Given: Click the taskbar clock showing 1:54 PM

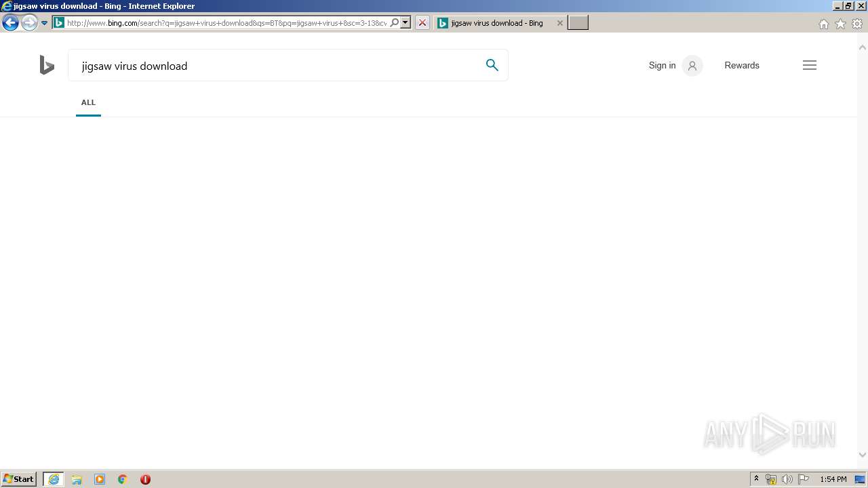Looking at the screenshot, I should 833,479.
